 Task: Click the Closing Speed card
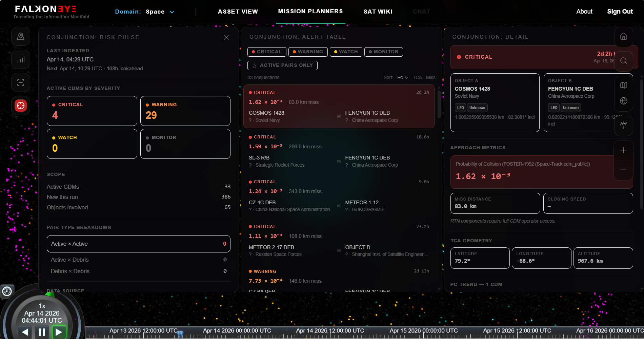click(x=588, y=203)
